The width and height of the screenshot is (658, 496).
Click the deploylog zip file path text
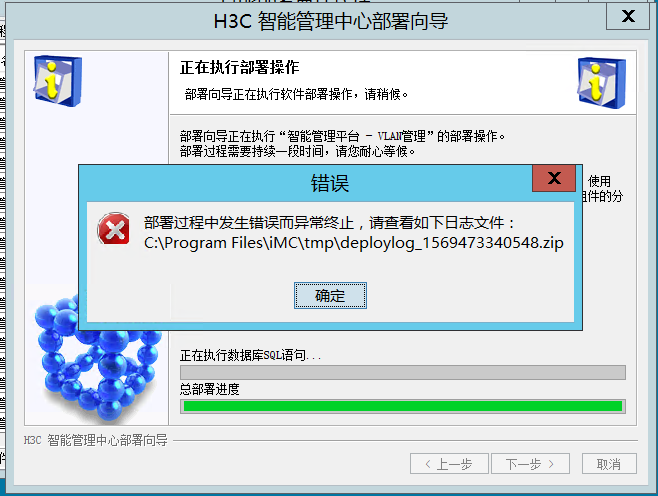pos(354,243)
